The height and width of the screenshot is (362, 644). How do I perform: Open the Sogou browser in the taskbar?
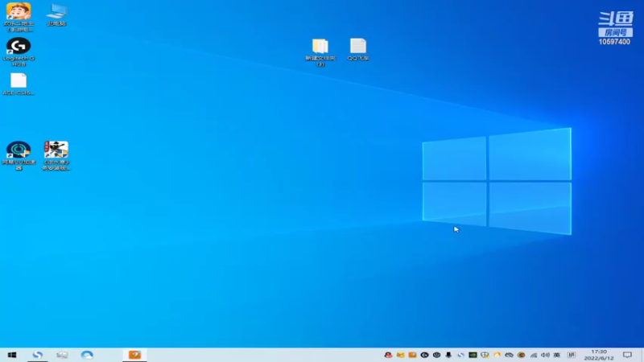pyautogui.click(x=37, y=355)
